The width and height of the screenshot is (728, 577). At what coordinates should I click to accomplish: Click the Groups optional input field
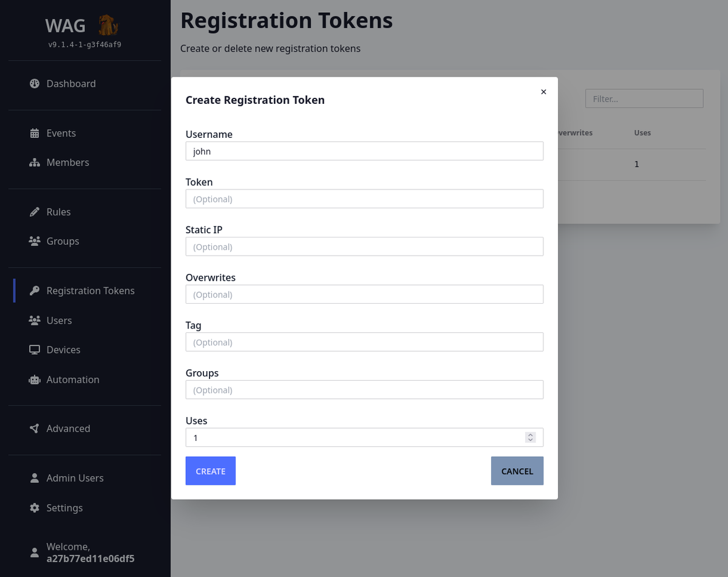click(364, 390)
